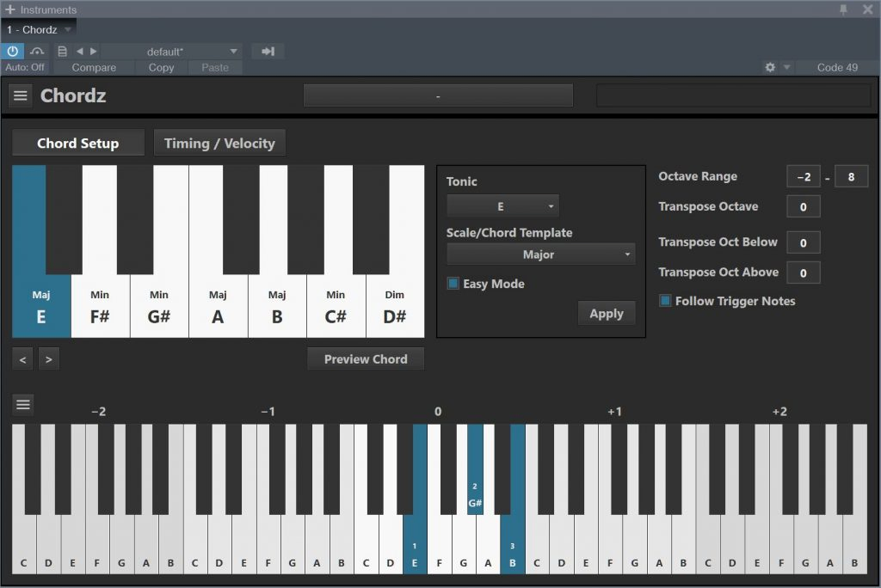Click the Transpose Oct Below value field
This screenshot has width=881, height=588.
point(804,242)
